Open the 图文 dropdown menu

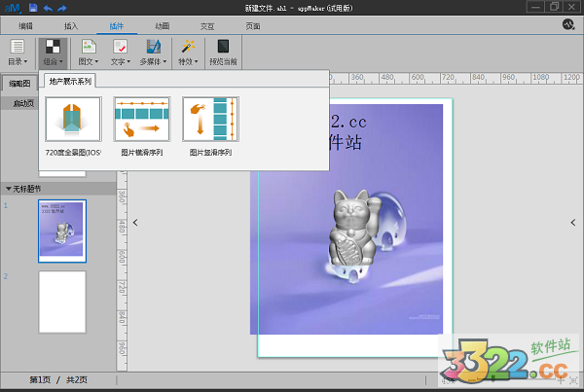click(x=88, y=52)
